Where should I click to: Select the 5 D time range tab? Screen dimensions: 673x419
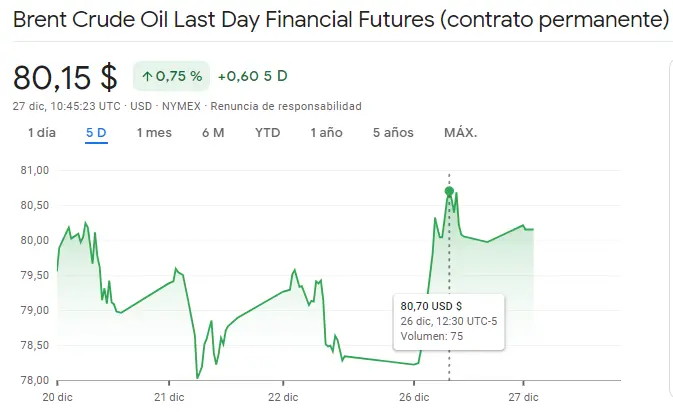96,133
